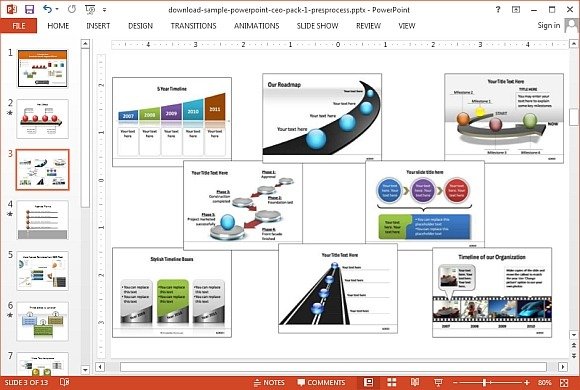580x390 pixels.
Task: Click the Undo arrow icon
Action: tap(47, 9)
